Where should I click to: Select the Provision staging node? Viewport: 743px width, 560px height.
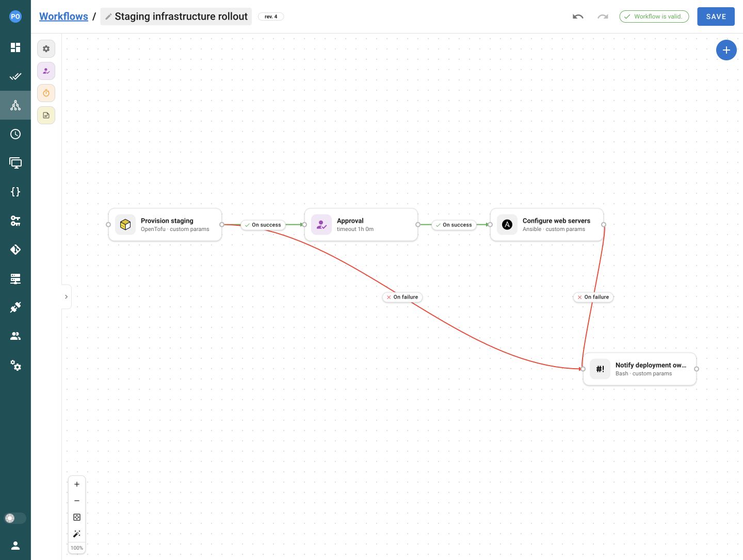165,224
